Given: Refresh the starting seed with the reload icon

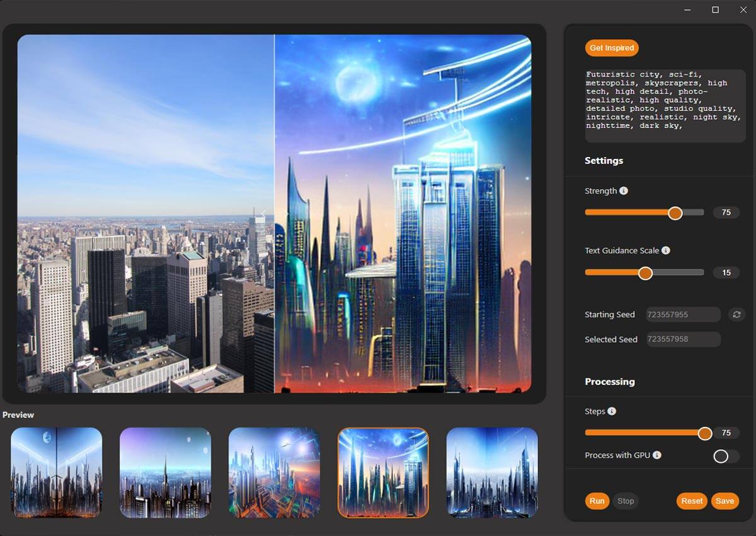Looking at the screenshot, I should [x=736, y=315].
